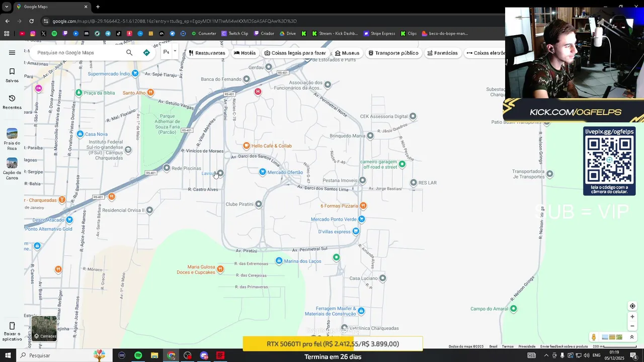Open the Salvos saved places panel
Viewport: 644px width, 362px height.
tap(12, 75)
